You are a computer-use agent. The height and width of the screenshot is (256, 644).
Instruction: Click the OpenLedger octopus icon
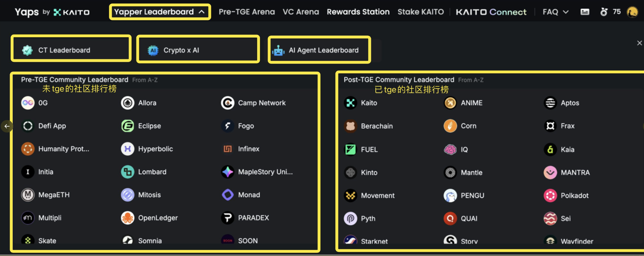(x=127, y=218)
